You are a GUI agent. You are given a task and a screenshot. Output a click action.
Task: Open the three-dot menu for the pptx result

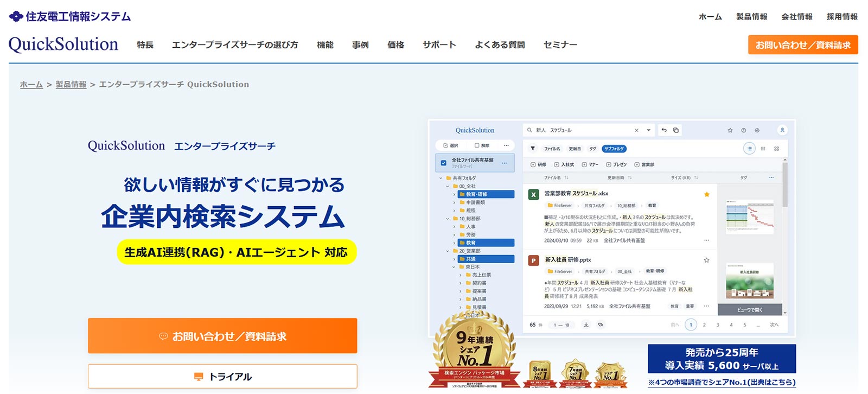(706, 306)
